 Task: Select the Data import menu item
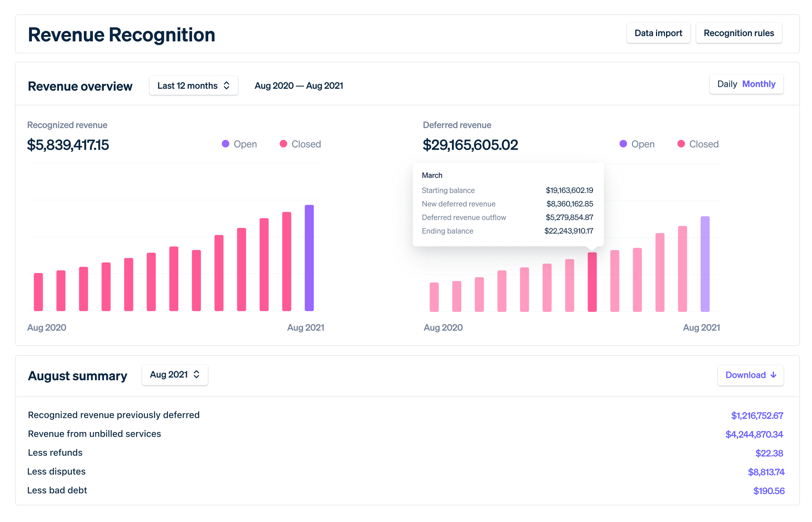tap(657, 33)
